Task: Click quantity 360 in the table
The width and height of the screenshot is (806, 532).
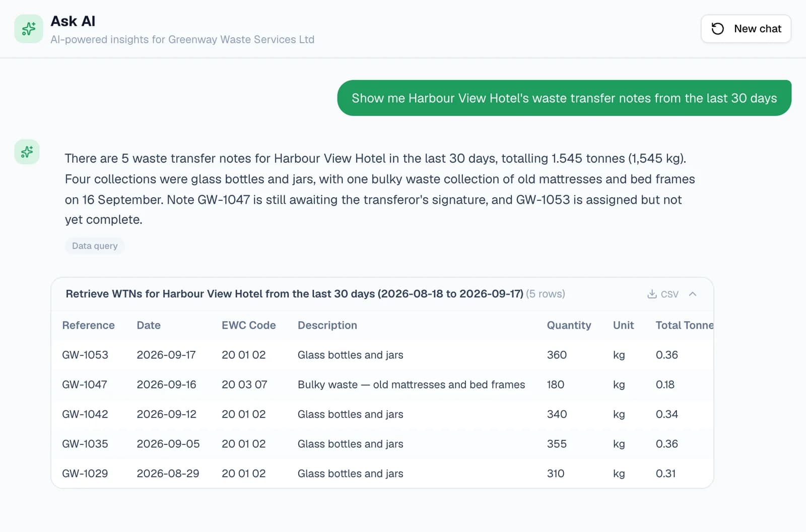Action: [x=557, y=355]
